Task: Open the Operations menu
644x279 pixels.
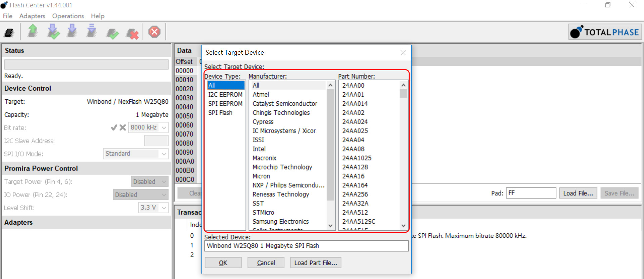Action: pos(68,16)
